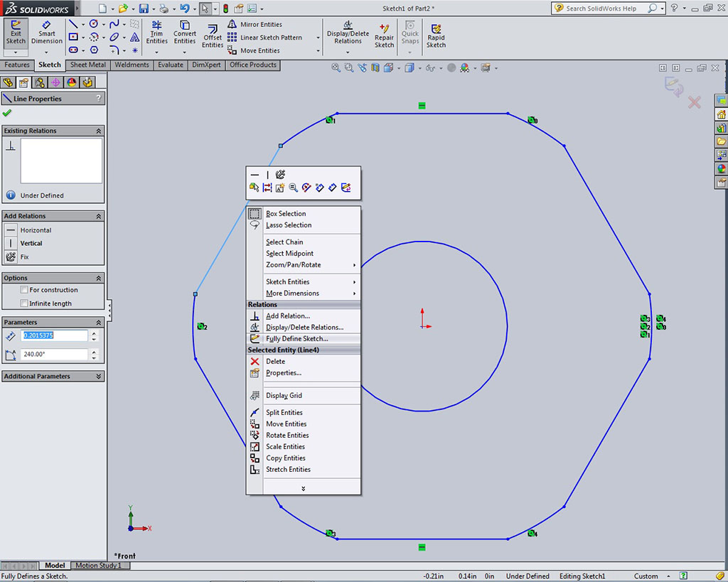This screenshot has height=582, width=728.
Task: Enable the For construction checkbox
Action: 25,290
